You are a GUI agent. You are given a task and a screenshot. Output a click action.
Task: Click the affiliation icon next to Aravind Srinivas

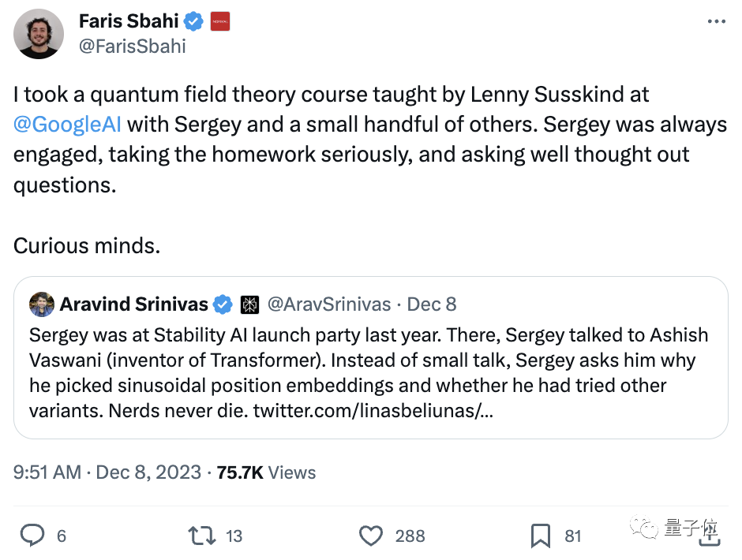click(x=249, y=304)
